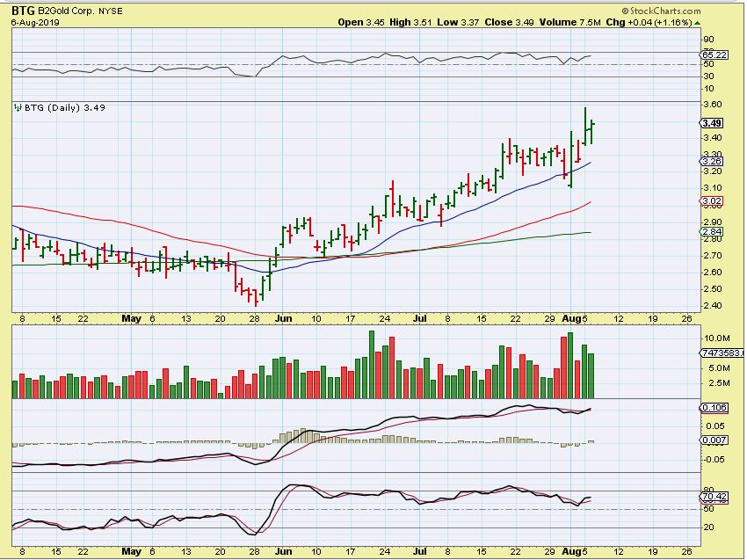Image resolution: width=747 pixels, height=560 pixels.
Task: Click the blue moving average tag 3.26
Action: pyautogui.click(x=712, y=161)
